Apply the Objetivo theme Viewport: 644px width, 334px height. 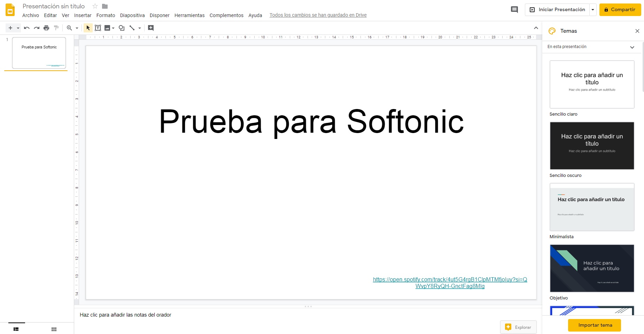click(x=592, y=268)
